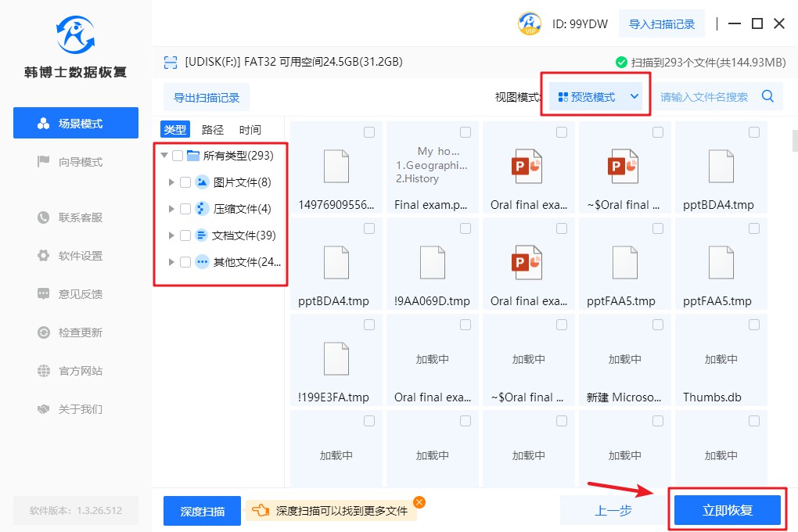The height and width of the screenshot is (532, 798).
Task: Expand the 其他文件 tree node
Action: click(171, 261)
